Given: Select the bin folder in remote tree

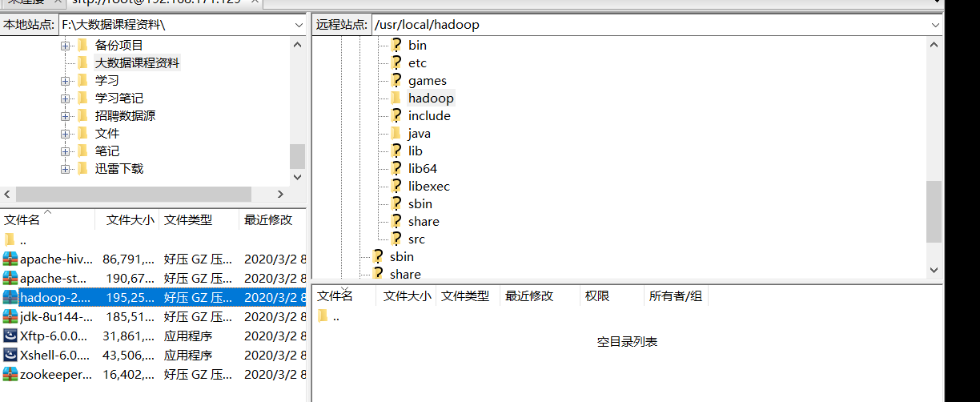Looking at the screenshot, I should pos(417,46).
